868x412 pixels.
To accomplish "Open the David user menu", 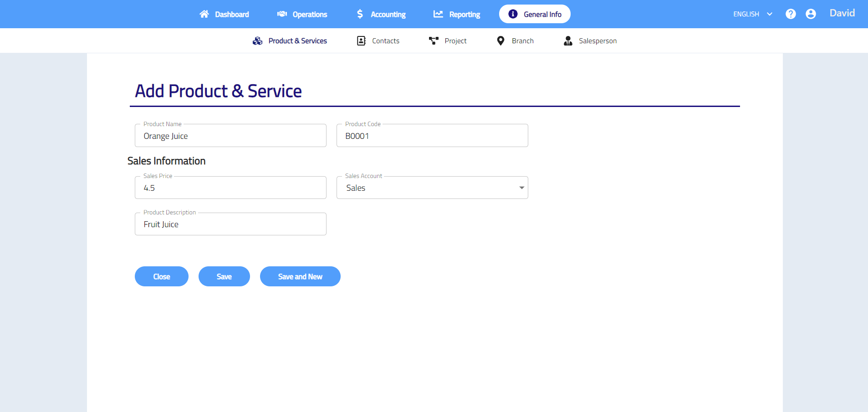I will pyautogui.click(x=842, y=13).
